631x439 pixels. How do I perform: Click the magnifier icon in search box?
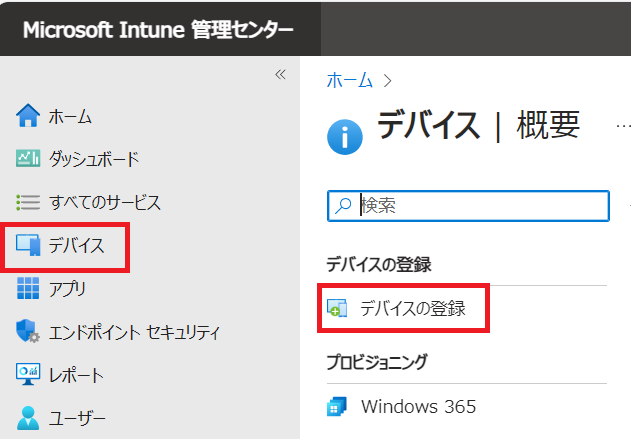pyautogui.click(x=343, y=206)
